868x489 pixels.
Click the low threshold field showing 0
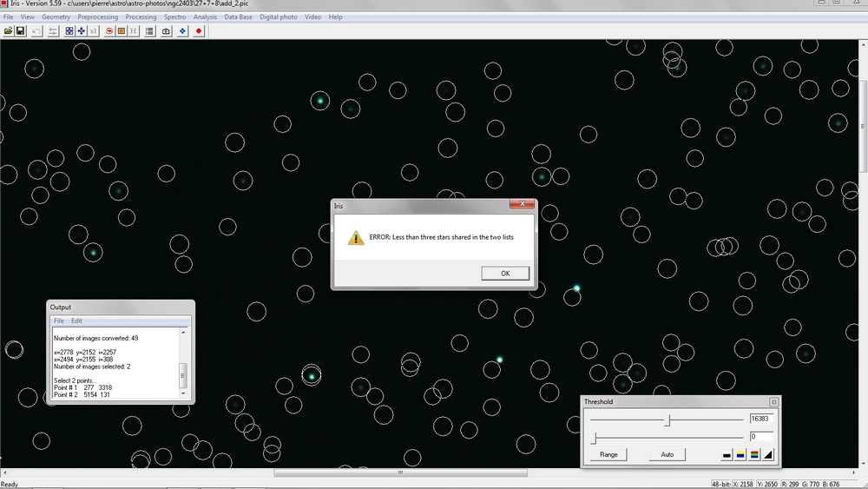[x=761, y=436]
